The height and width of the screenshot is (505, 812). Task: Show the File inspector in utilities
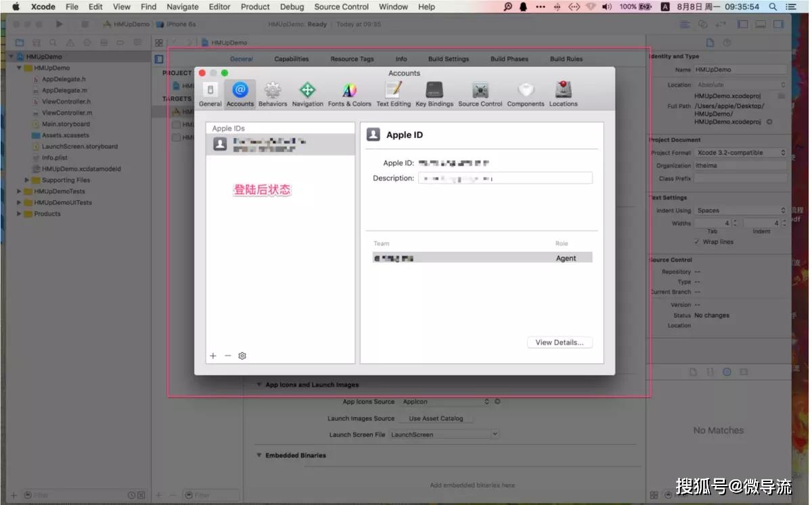[710, 42]
